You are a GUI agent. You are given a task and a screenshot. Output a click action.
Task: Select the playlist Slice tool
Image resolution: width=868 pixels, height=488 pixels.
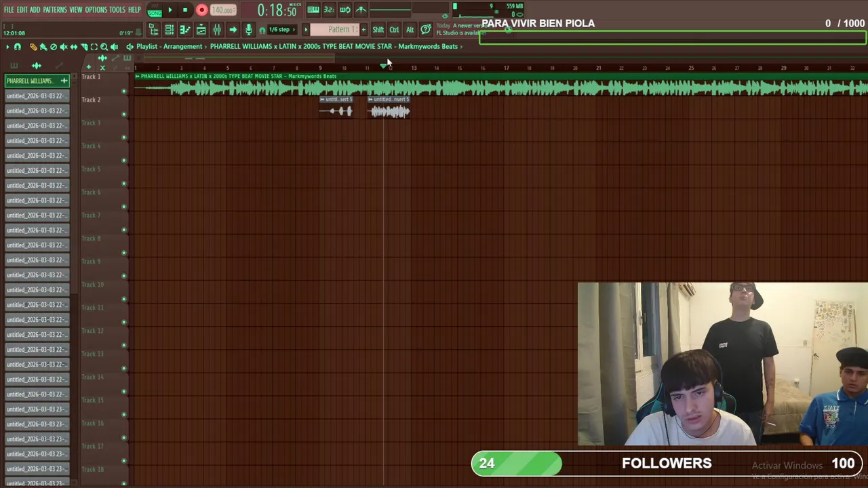(x=84, y=47)
